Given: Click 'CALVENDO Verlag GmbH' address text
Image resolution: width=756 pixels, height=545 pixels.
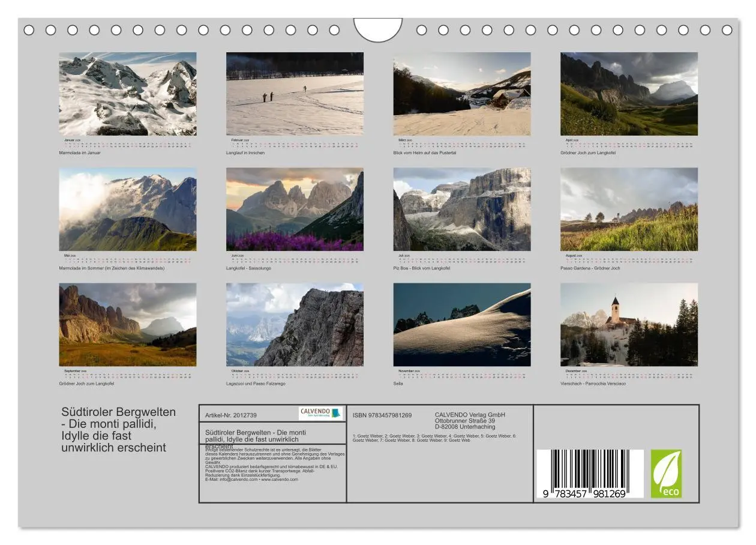Looking at the screenshot, I should point(470,420).
